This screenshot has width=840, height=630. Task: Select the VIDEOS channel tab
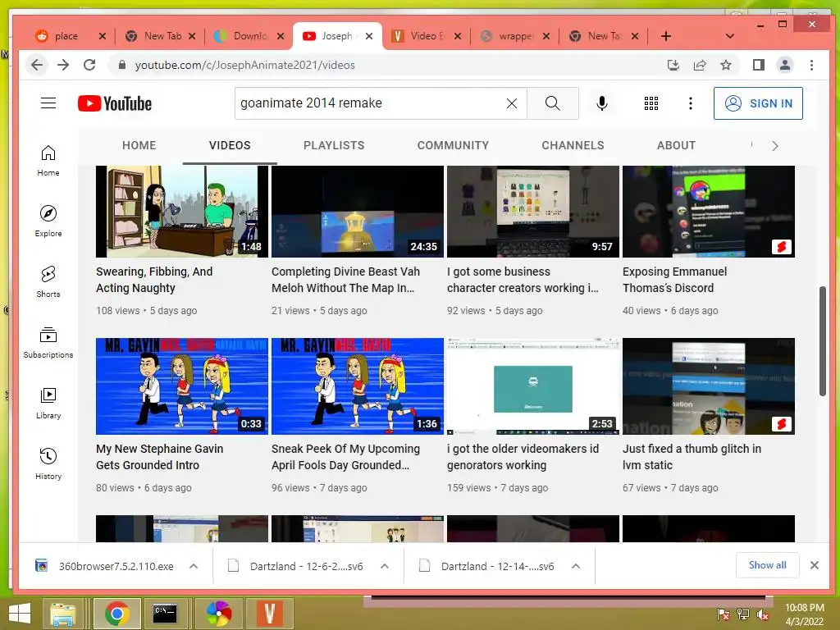pos(230,145)
